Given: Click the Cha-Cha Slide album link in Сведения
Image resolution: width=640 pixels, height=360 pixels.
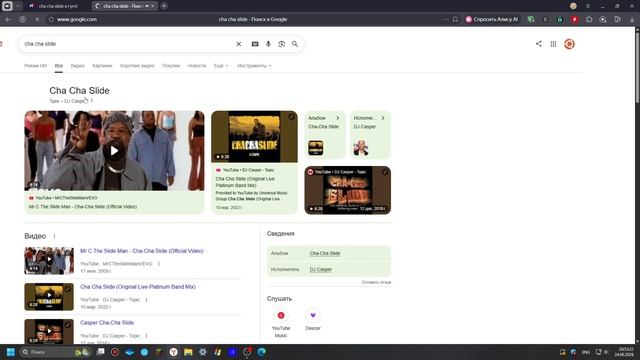Looking at the screenshot, I should click(324, 253).
